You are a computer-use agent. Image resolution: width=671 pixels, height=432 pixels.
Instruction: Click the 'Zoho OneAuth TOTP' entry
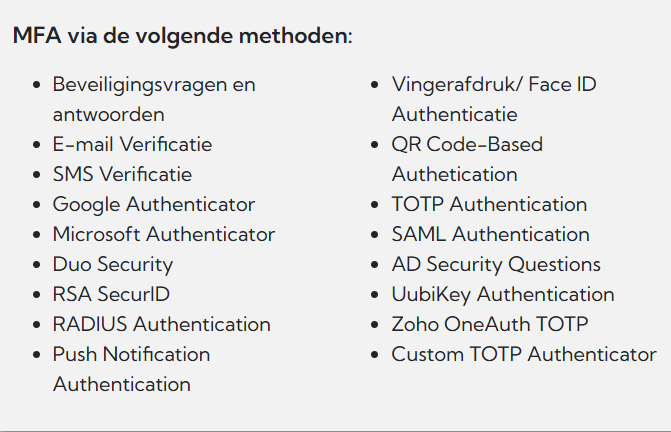click(x=489, y=324)
